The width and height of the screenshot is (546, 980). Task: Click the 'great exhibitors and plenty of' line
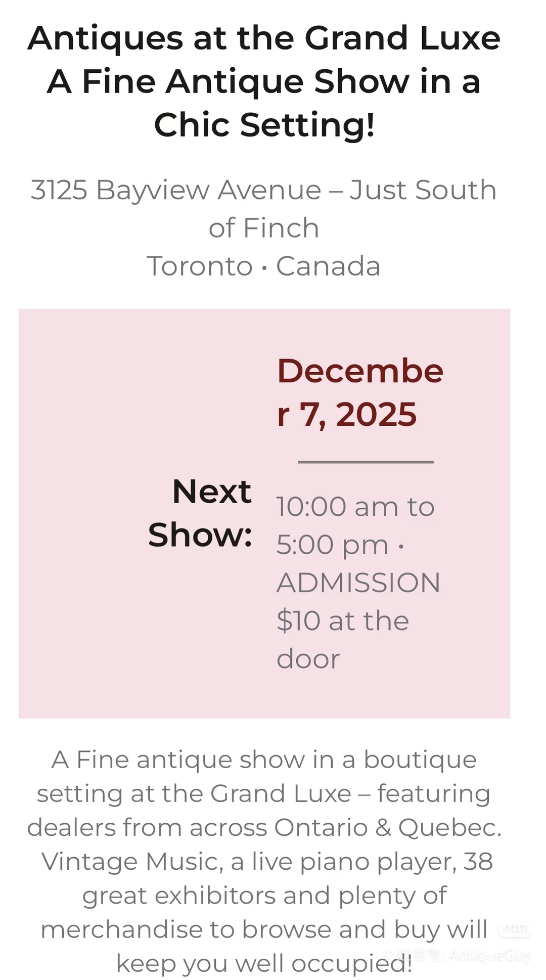[264, 896]
